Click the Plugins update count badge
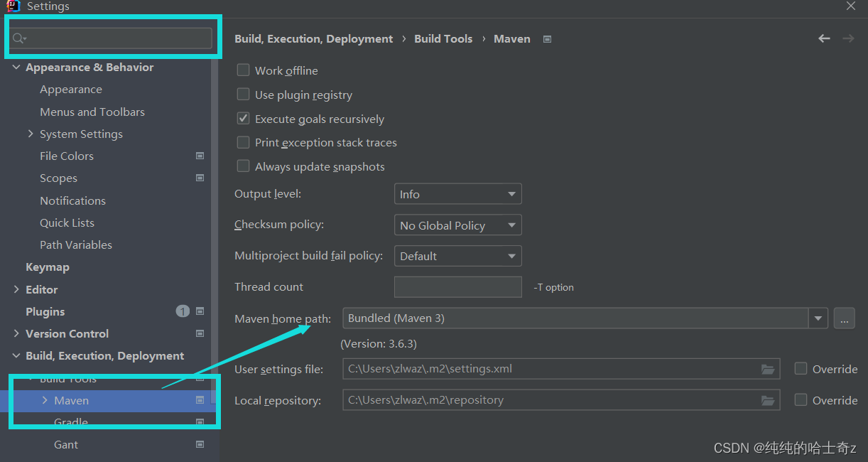Screen dimensions: 868x462 pyautogui.click(x=183, y=311)
